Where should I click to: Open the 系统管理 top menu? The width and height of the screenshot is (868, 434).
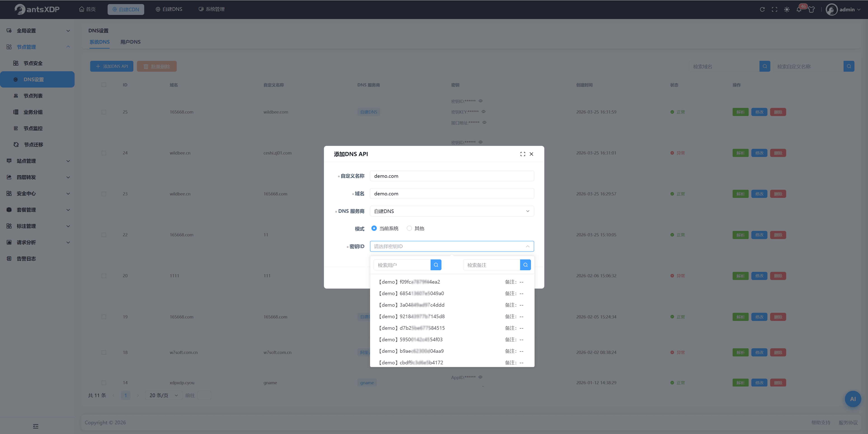click(x=212, y=9)
